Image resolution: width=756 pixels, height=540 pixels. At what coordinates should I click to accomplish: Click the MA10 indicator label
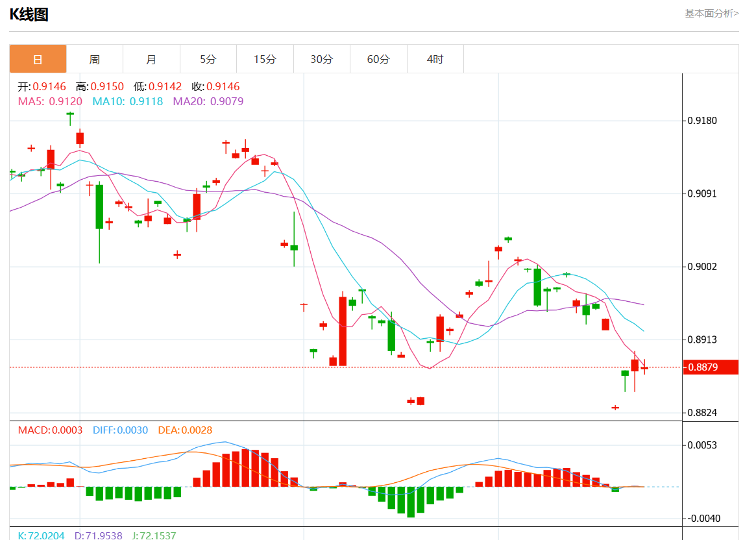click(x=127, y=101)
